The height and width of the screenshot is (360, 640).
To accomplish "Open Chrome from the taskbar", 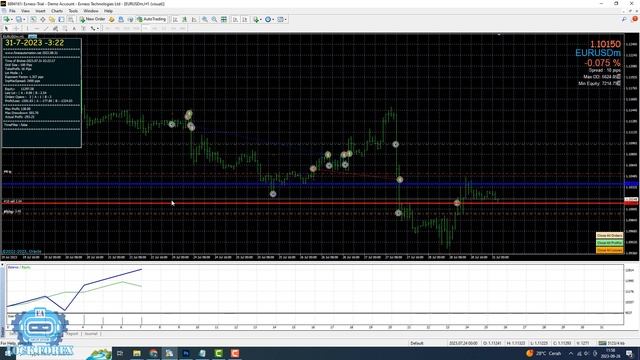I will pos(153,353).
